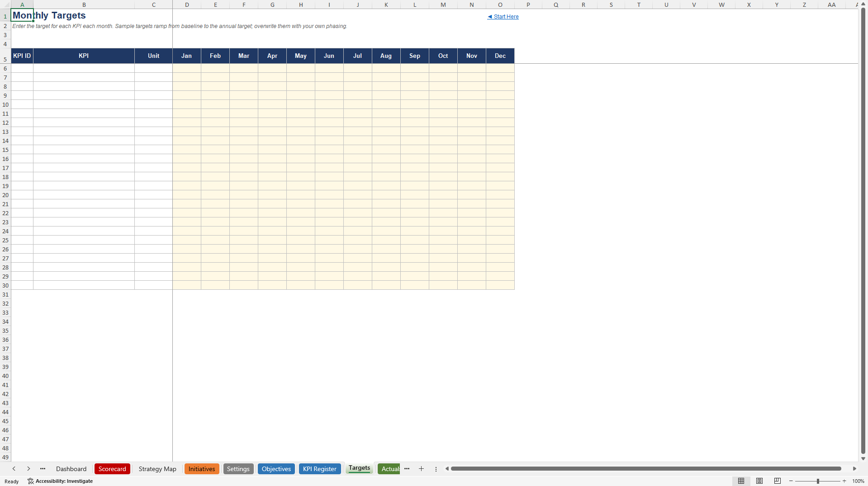This screenshot has height=486, width=868.
Task: Click the Unit header cell
Action: click(x=154, y=56)
